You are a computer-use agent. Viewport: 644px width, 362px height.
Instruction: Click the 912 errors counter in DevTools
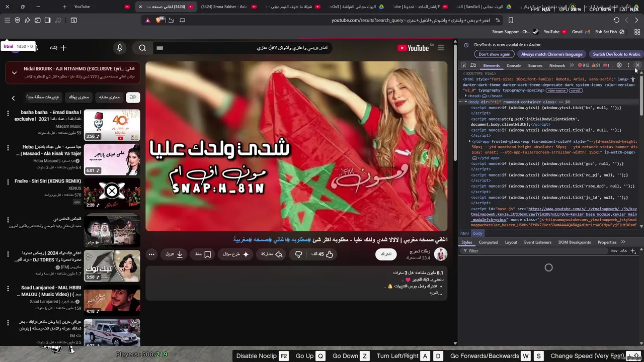tap(584, 65)
